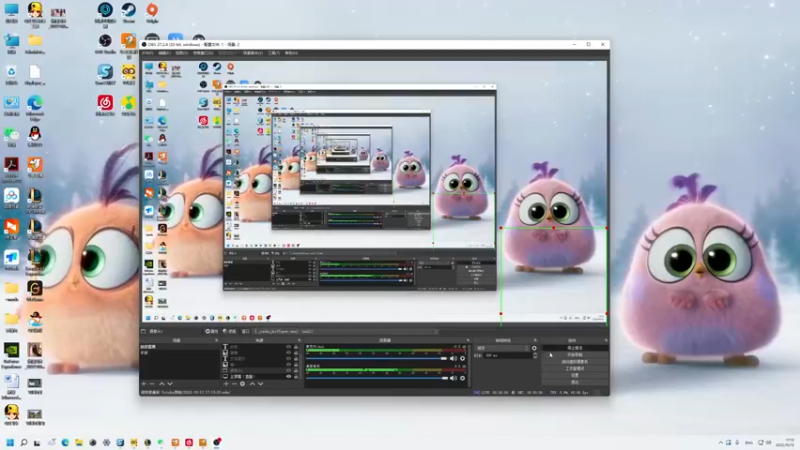
Task: Click 工作室模式 (Studio Mode) button
Action: tap(575, 368)
